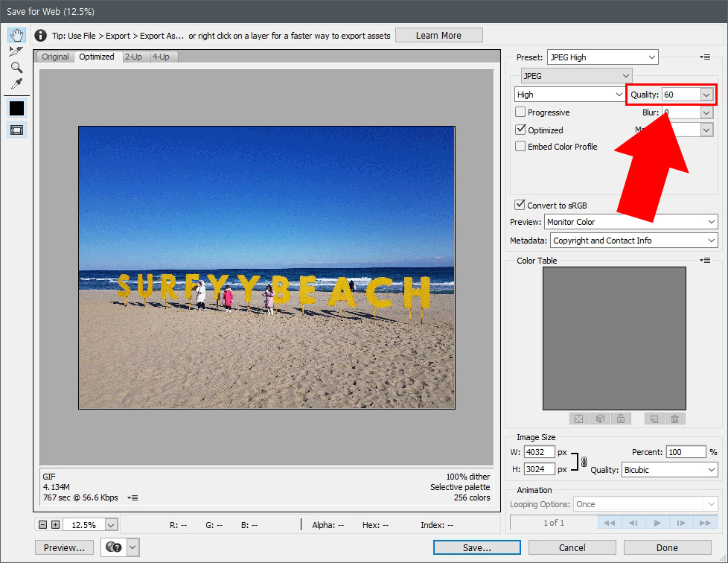This screenshot has height=563, width=728.
Task: Click the browser preview icon button
Action: point(113,547)
